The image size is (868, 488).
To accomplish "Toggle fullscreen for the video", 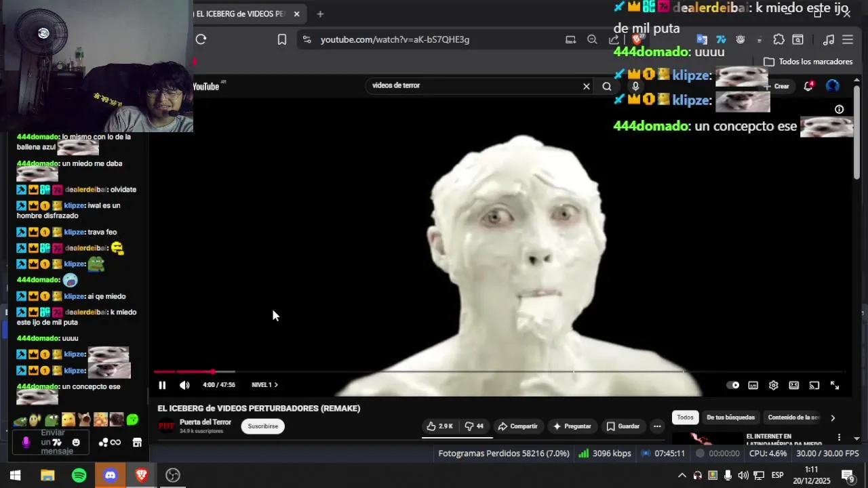I will point(835,385).
